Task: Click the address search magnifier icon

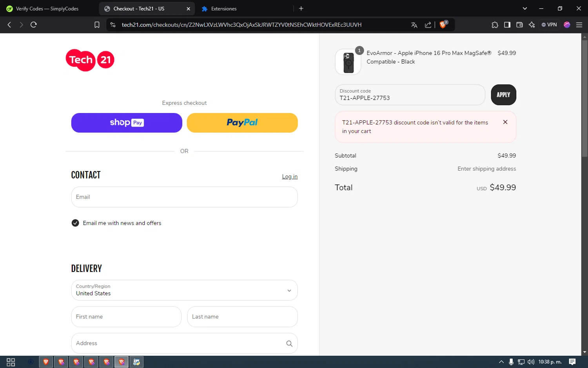Action: click(x=289, y=343)
